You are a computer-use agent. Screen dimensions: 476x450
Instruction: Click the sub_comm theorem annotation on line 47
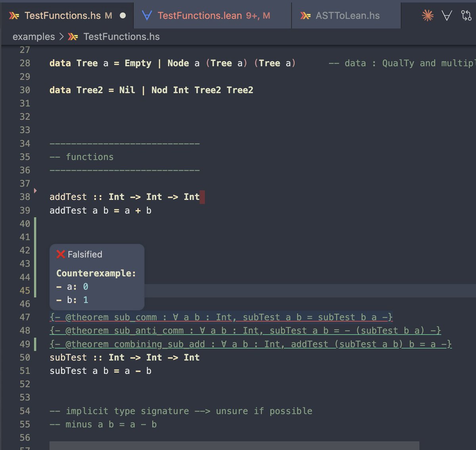[221, 317]
